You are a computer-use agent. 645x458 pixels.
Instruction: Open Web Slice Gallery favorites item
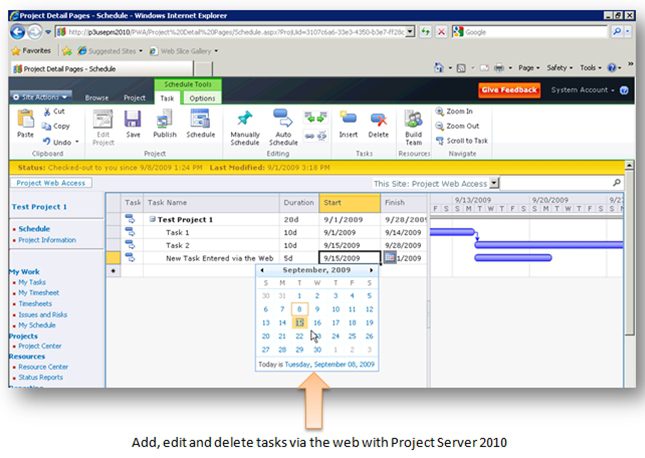pyautogui.click(x=183, y=51)
